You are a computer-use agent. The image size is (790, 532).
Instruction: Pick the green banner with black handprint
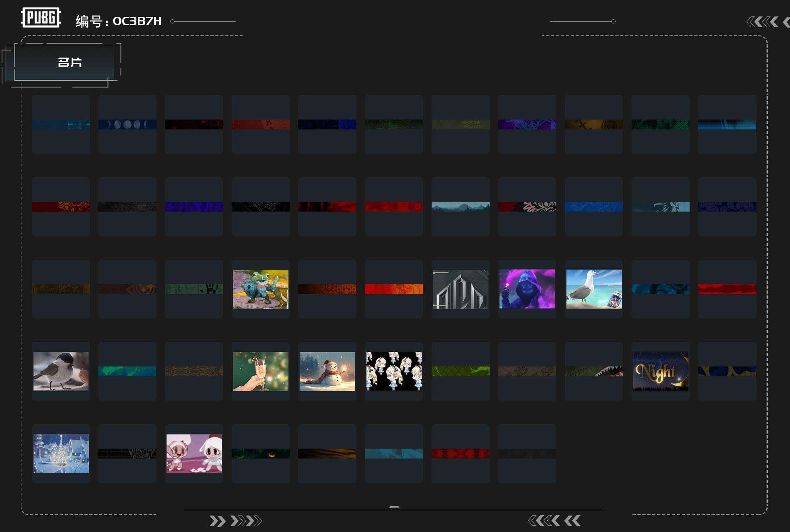point(194,289)
